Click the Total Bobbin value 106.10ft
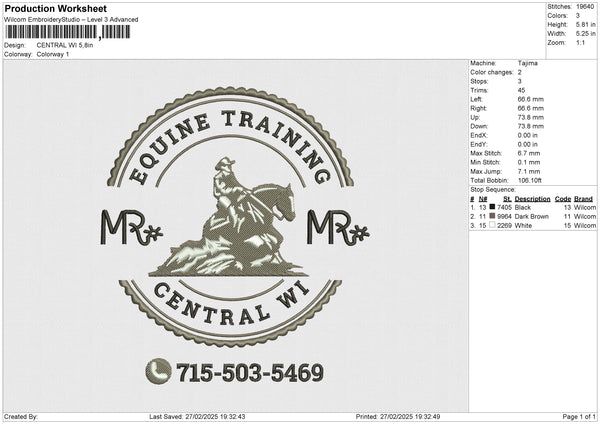This screenshot has width=600, height=424. (x=530, y=180)
